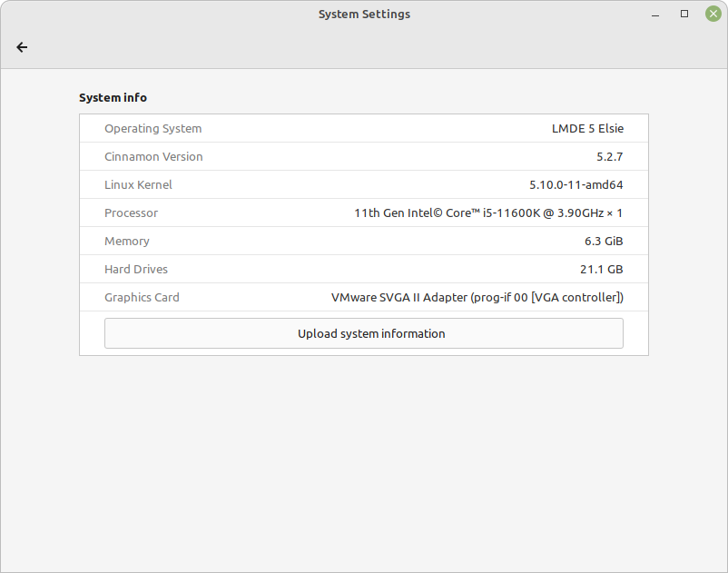Click the LMDE 5 Elsie value
728x573 pixels.
[587, 129]
